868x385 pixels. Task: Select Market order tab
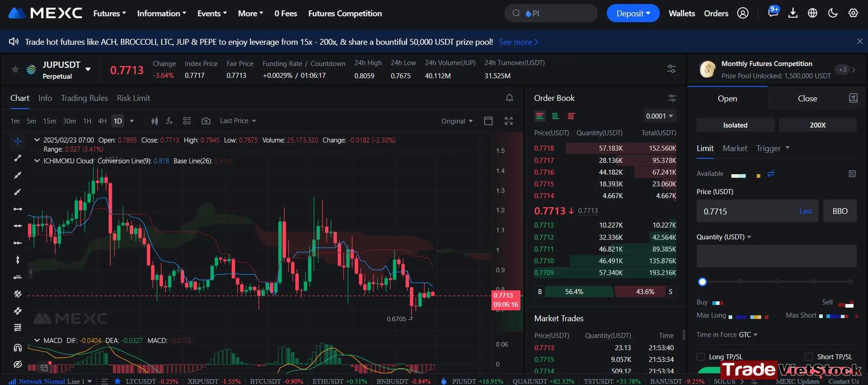point(735,148)
